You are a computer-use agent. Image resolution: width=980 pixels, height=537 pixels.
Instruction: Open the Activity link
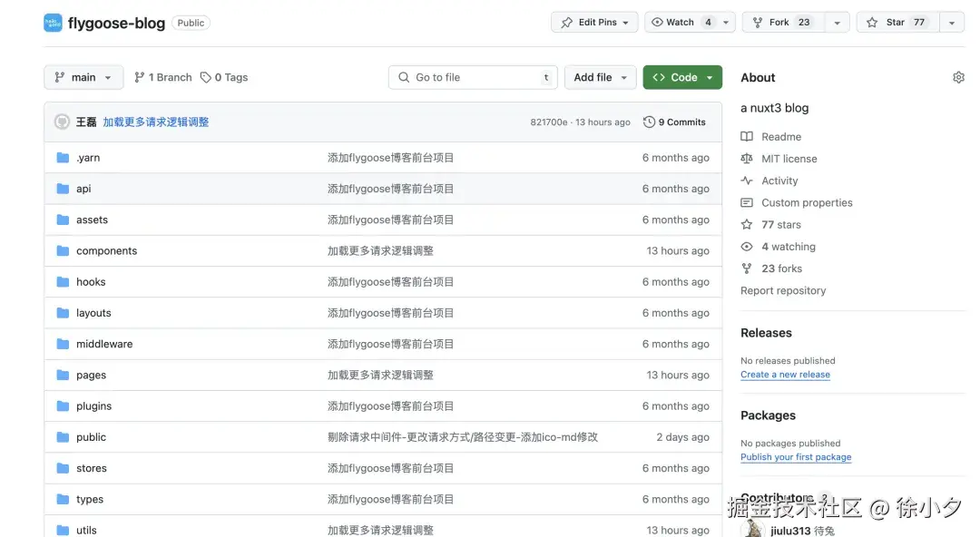(779, 181)
